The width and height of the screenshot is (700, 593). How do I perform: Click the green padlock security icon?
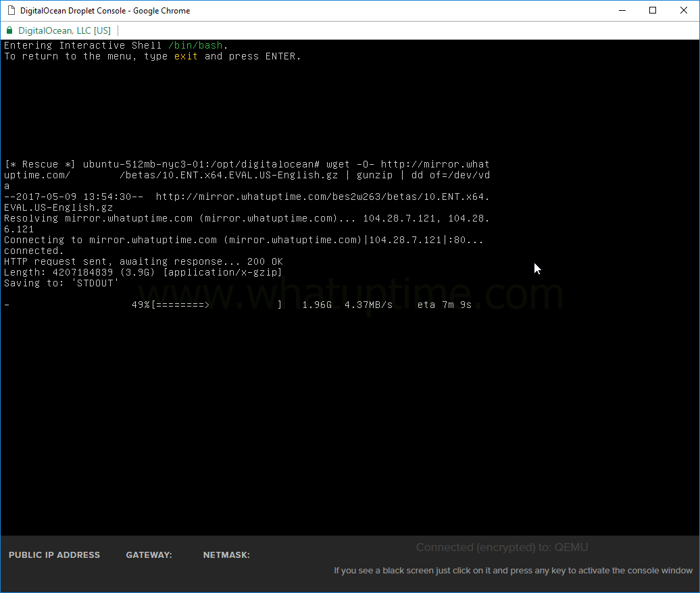pos(9,30)
